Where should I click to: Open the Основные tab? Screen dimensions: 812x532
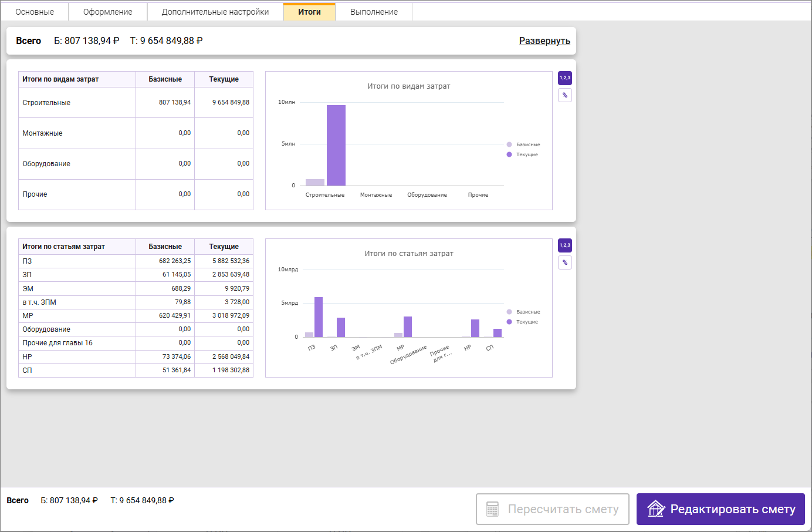pos(35,12)
